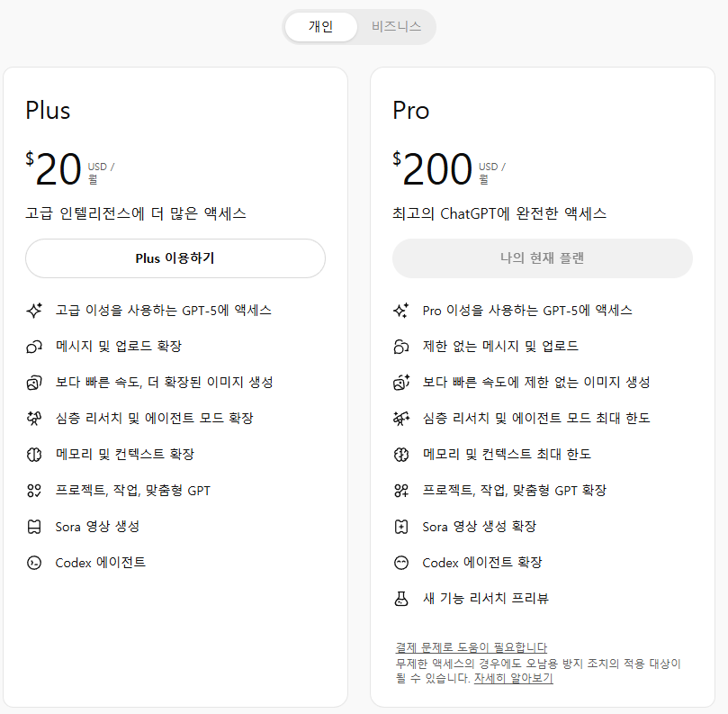Click the Pro plan $200 price

pos(437,169)
